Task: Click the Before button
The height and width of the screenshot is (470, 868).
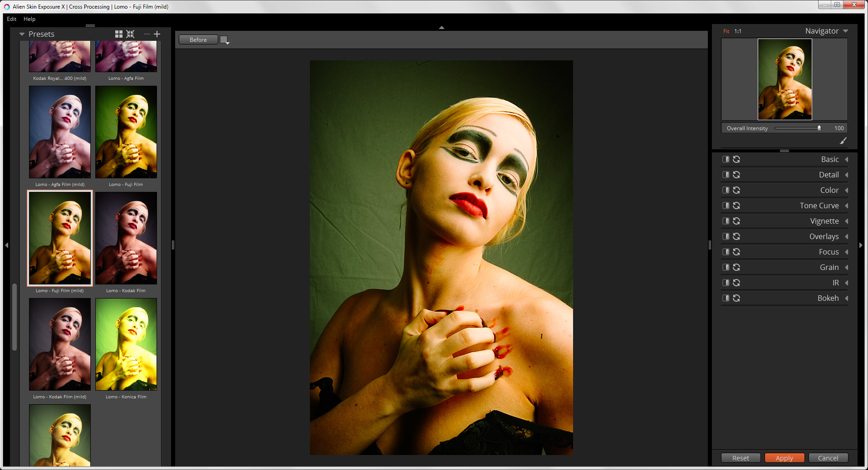Action: click(198, 40)
